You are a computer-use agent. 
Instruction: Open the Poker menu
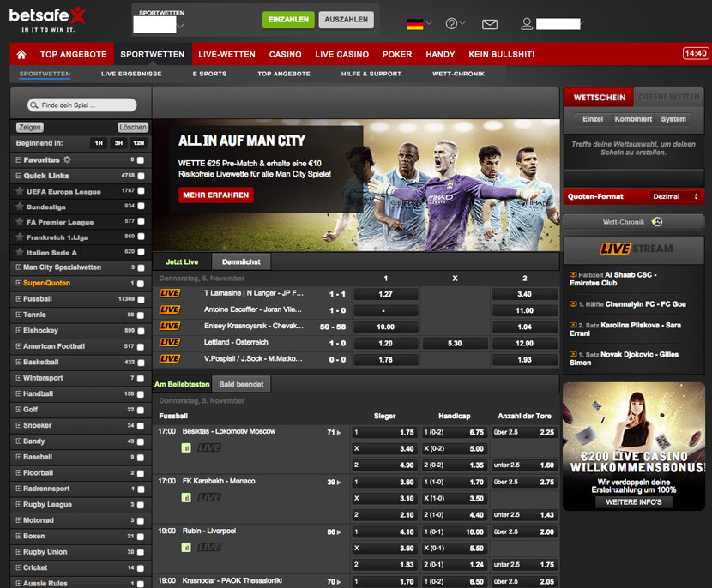coord(397,55)
